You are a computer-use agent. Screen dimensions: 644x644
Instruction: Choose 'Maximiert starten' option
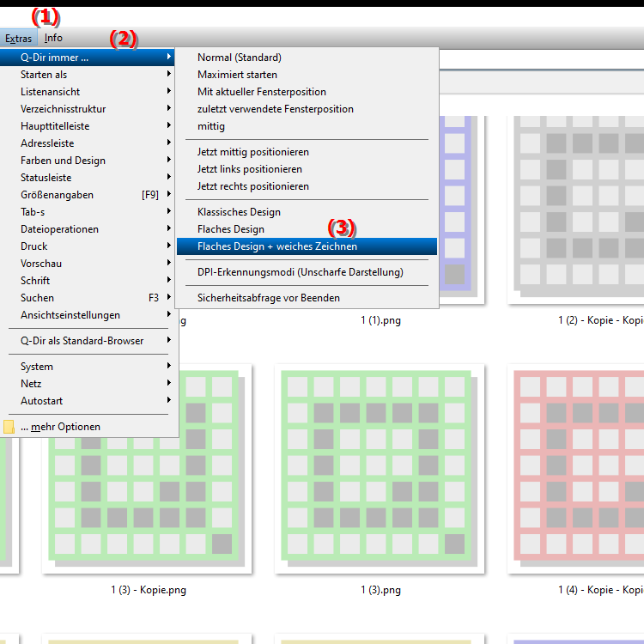click(307, 75)
